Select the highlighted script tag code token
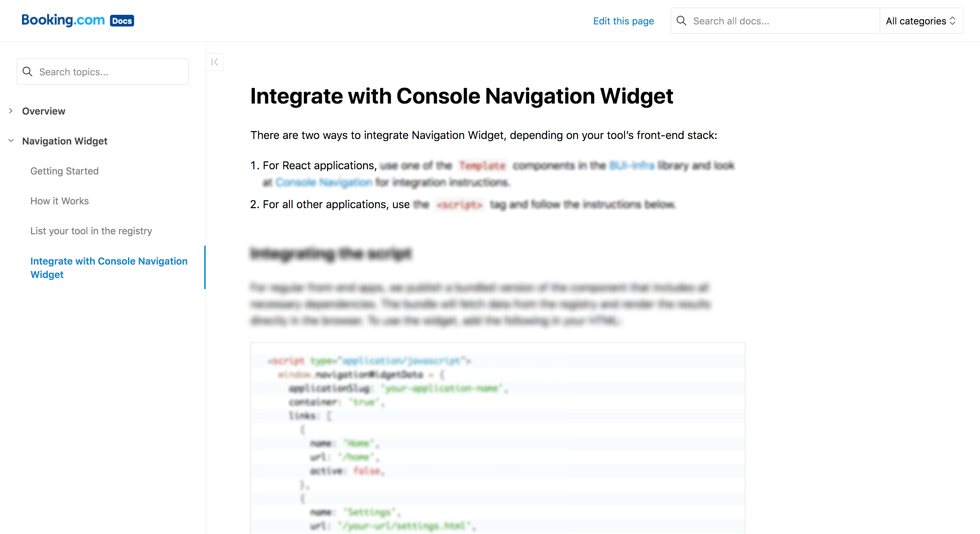The image size is (980, 534). 459,204
